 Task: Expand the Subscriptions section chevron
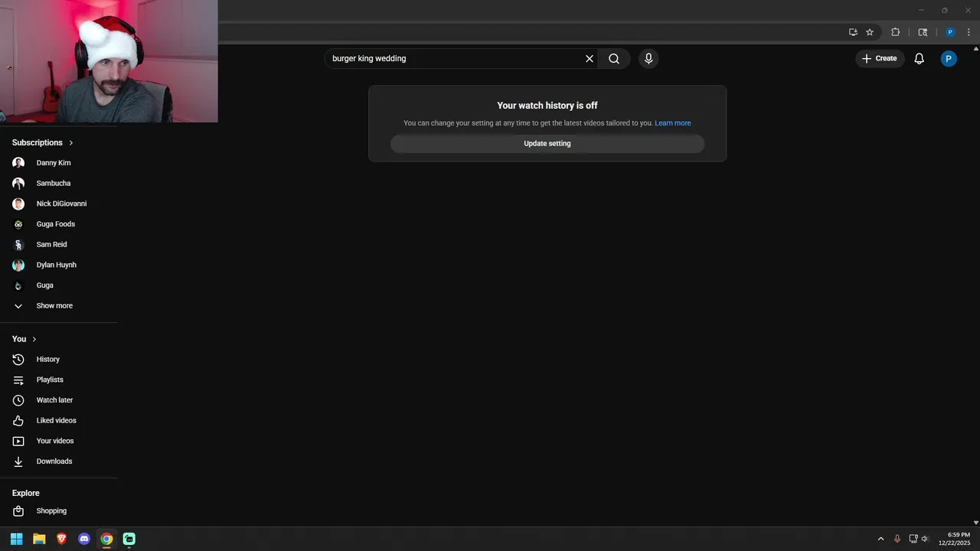(x=71, y=142)
